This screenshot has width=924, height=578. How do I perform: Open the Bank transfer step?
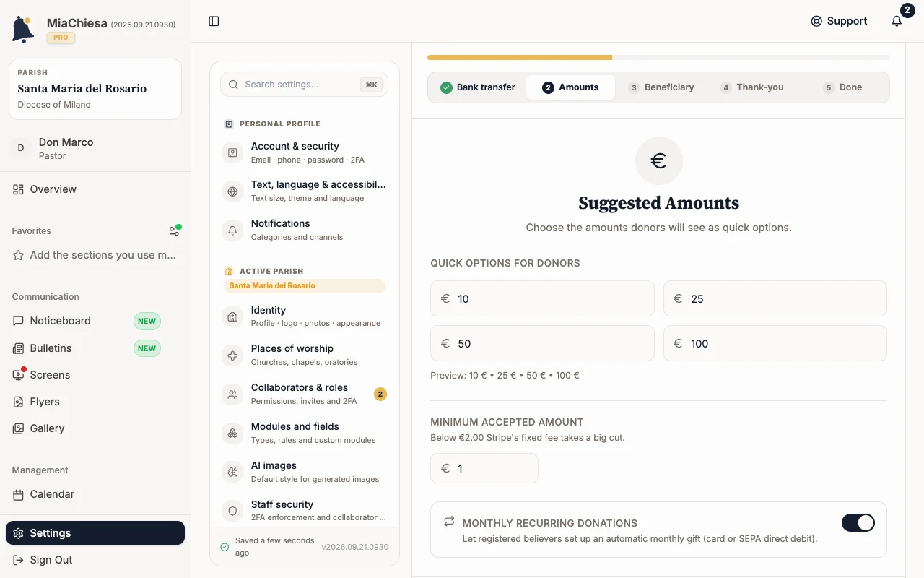(x=478, y=87)
